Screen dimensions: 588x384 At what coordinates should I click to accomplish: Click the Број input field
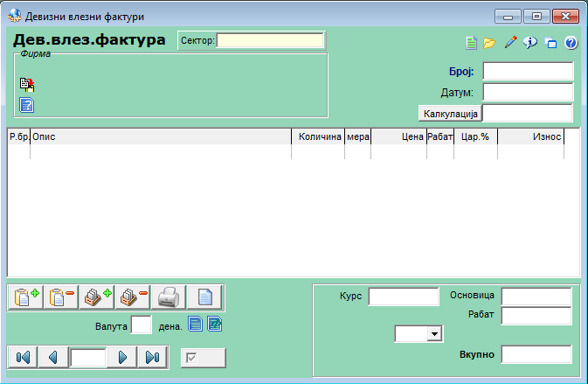click(528, 71)
